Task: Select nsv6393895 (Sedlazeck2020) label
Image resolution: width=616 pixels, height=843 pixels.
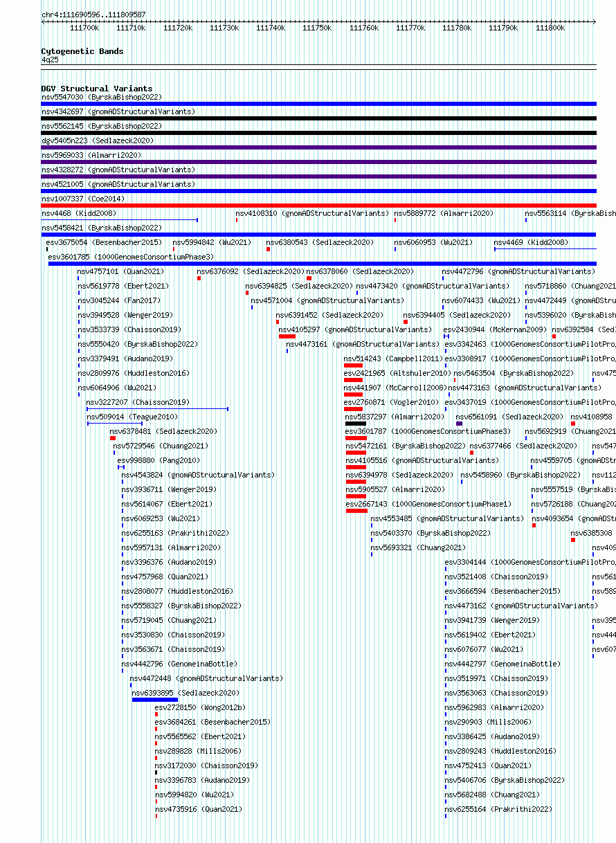Action: tap(185, 693)
